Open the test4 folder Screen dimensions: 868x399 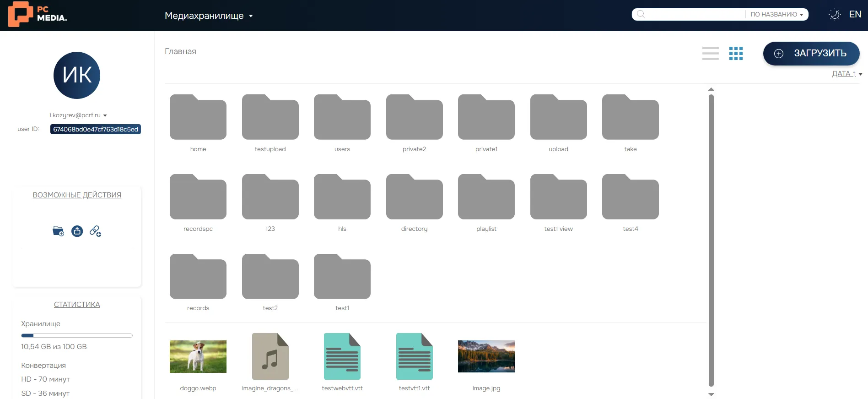(x=631, y=197)
